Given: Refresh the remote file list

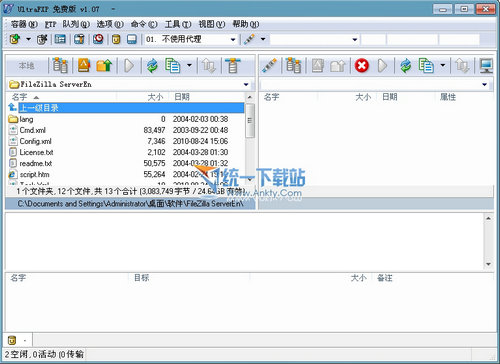Looking at the screenshot, I should 406,65.
